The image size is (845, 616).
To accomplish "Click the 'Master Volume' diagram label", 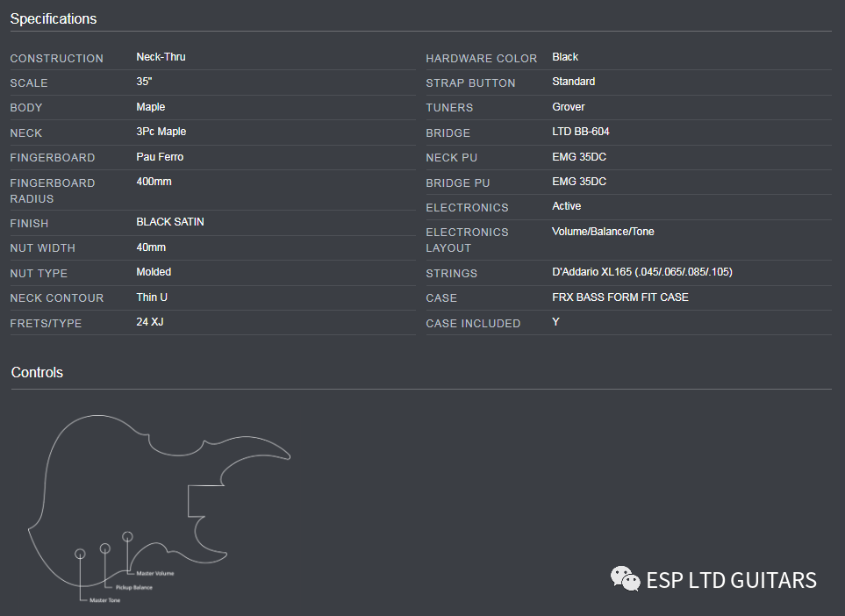I will click(154, 573).
